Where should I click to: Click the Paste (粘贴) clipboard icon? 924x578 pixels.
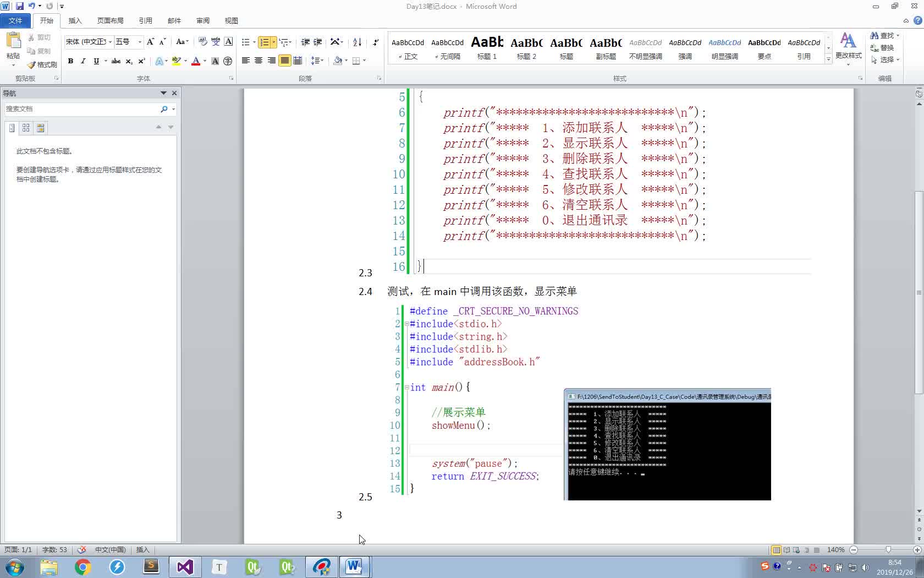click(x=13, y=41)
